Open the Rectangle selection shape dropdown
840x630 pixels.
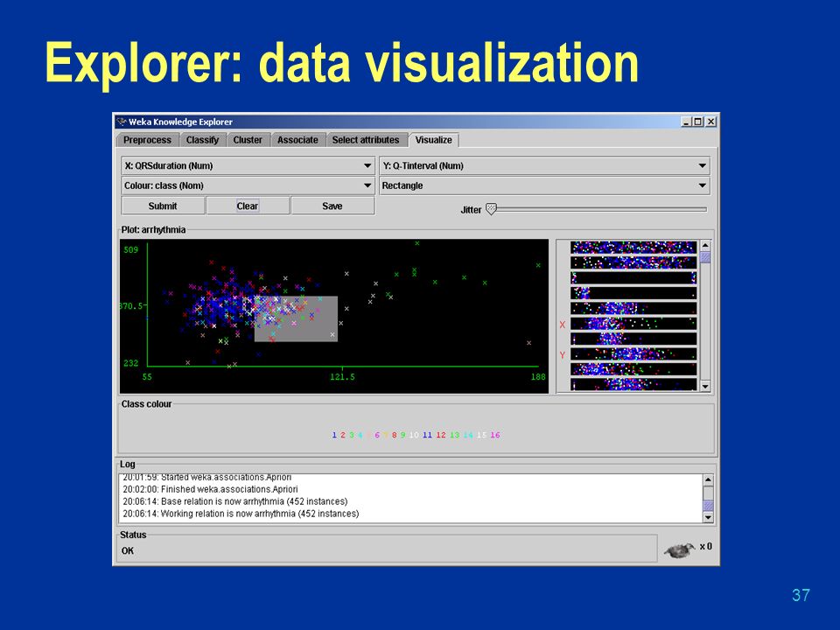(544, 185)
